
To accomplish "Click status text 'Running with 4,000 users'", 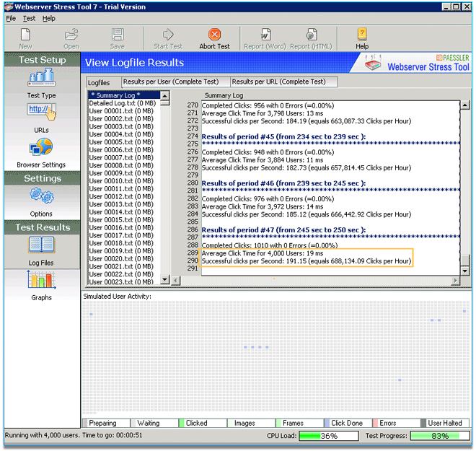I will tap(42, 435).
